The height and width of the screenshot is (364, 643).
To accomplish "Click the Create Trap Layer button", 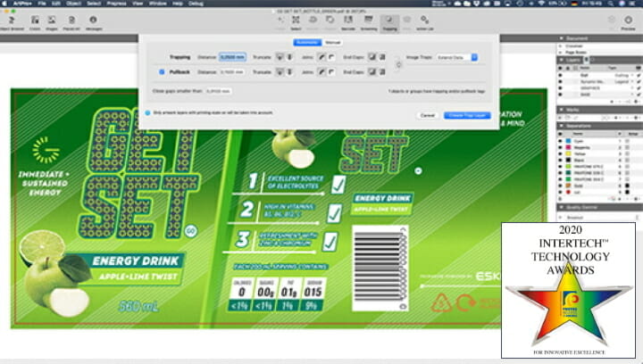I will point(467,115).
